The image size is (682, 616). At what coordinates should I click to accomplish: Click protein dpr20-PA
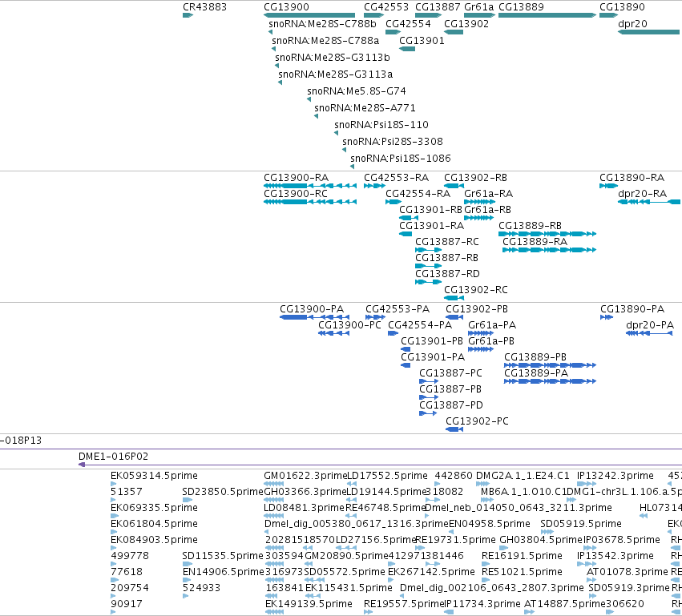(649, 333)
